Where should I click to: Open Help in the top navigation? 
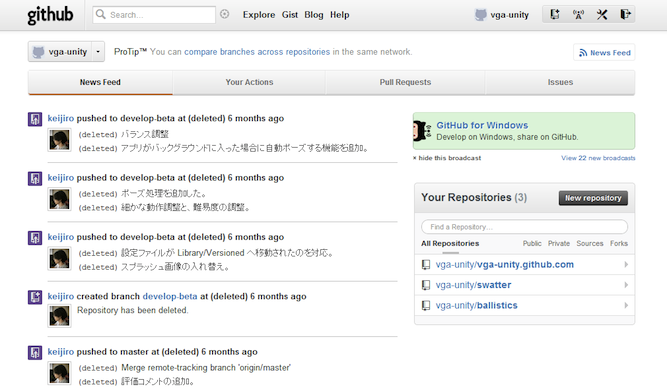point(339,15)
